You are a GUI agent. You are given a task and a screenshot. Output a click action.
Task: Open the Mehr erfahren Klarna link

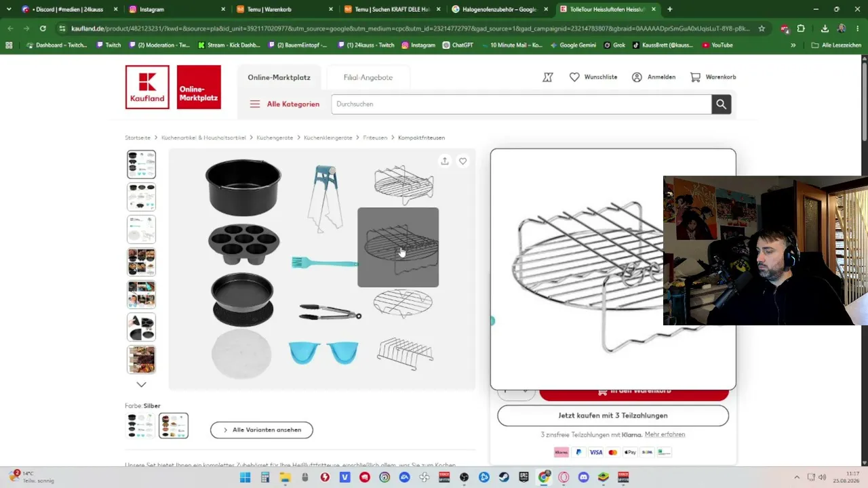[665, 434]
